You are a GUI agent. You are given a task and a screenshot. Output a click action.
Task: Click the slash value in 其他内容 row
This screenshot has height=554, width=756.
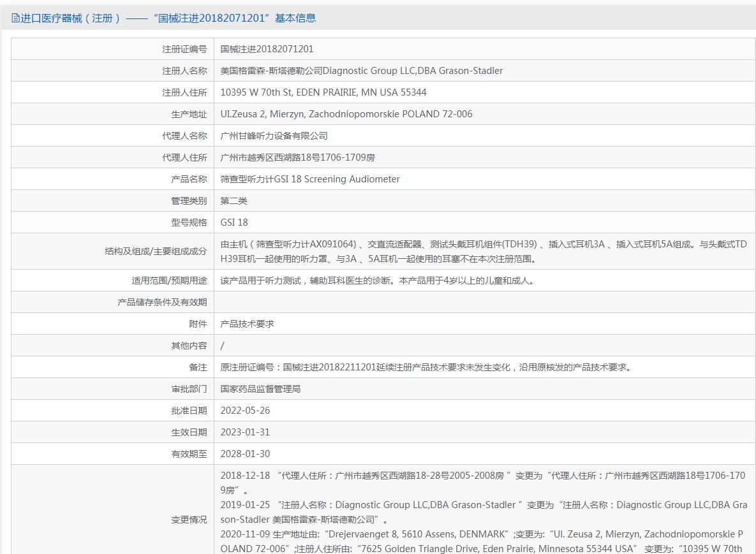pyautogui.click(x=222, y=346)
